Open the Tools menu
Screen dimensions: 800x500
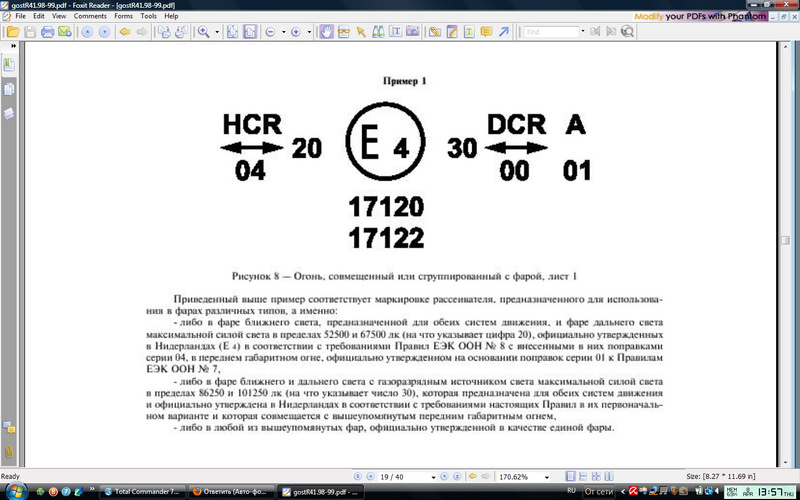(x=148, y=16)
